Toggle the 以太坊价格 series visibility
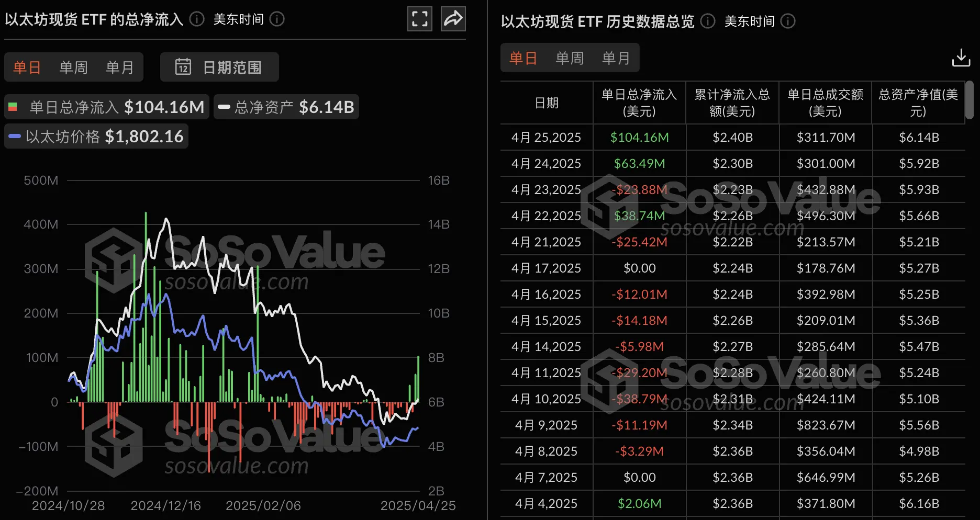 point(96,136)
